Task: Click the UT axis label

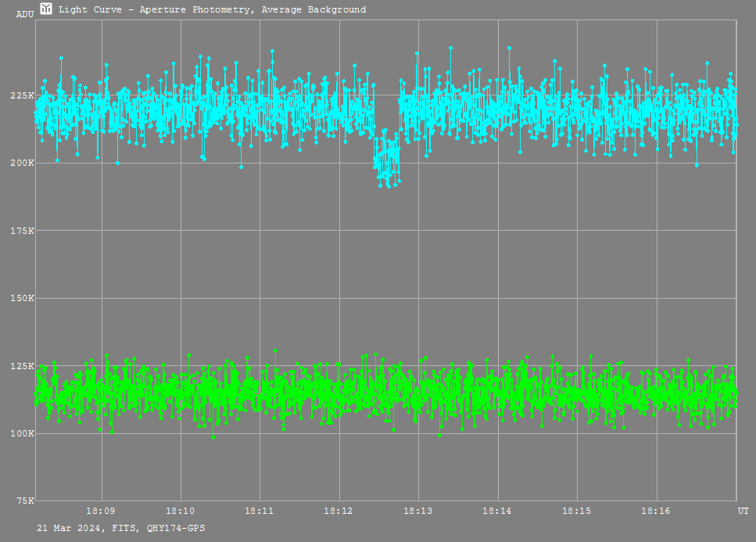Action: pyautogui.click(x=743, y=511)
